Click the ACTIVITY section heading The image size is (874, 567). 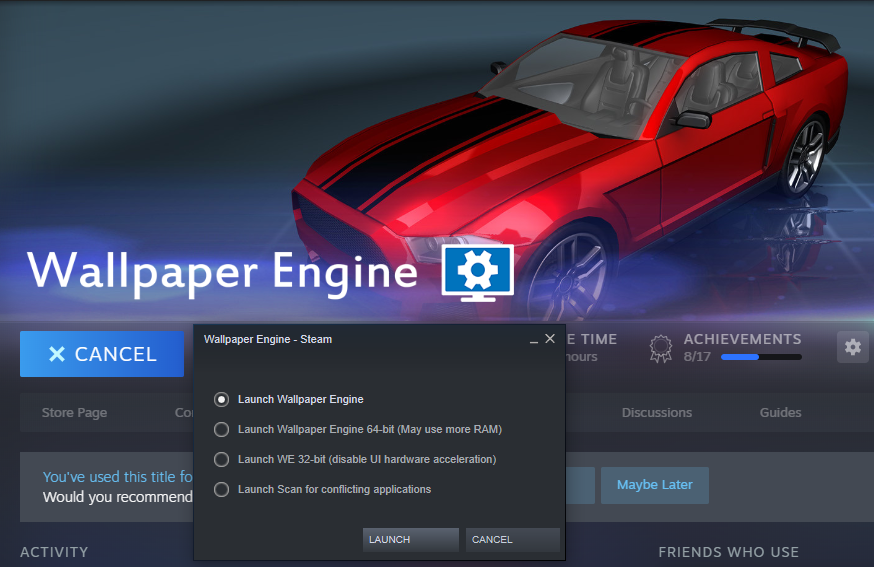pos(54,552)
